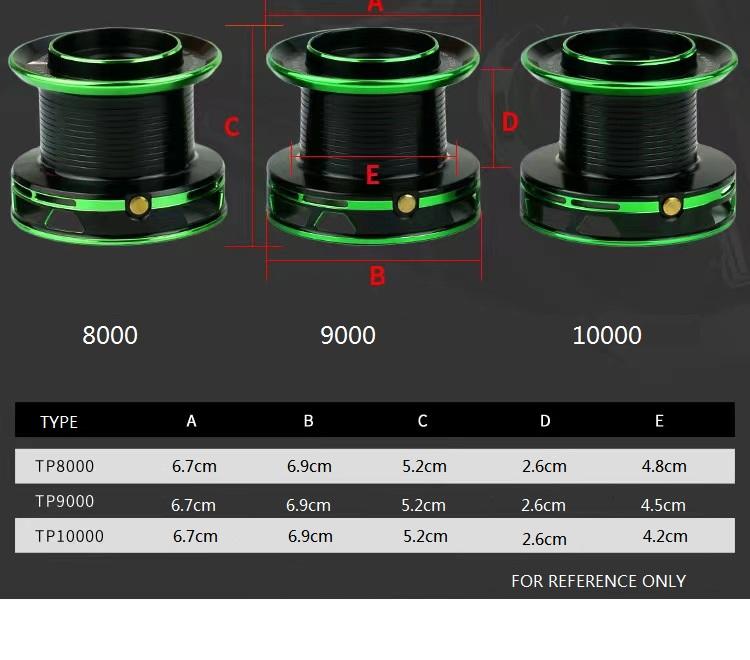Click TP9000's D value 2.6cm
Image resolution: width=750 pixels, height=660 pixels.
543,505
